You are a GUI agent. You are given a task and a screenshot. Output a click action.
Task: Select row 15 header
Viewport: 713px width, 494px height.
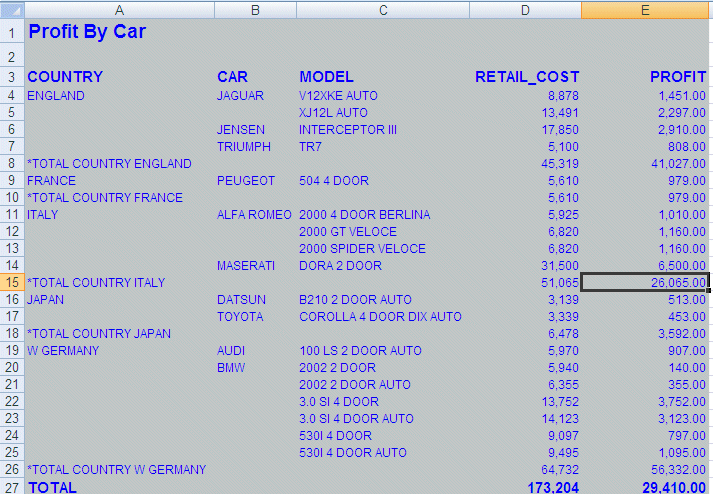(12, 282)
